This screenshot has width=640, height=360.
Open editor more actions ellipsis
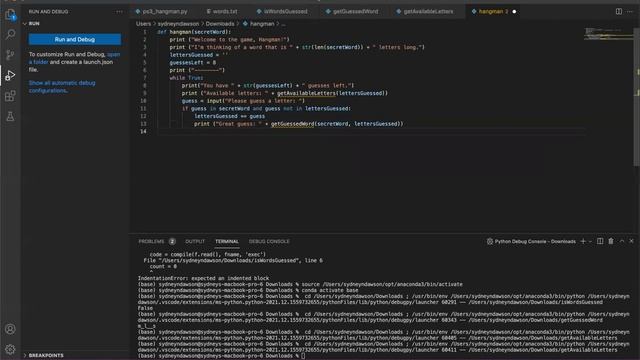pos(630,11)
